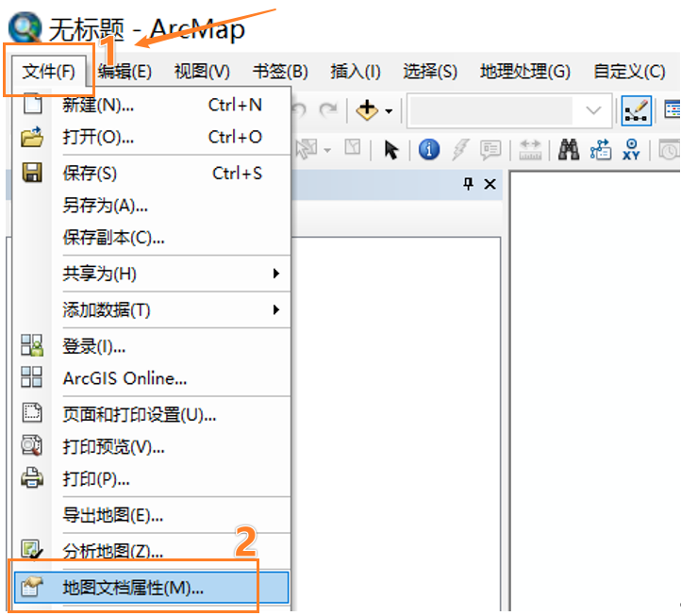The image size is (681, 616).
Task: Click the Find binoculars tool
Action: point(569,149)
